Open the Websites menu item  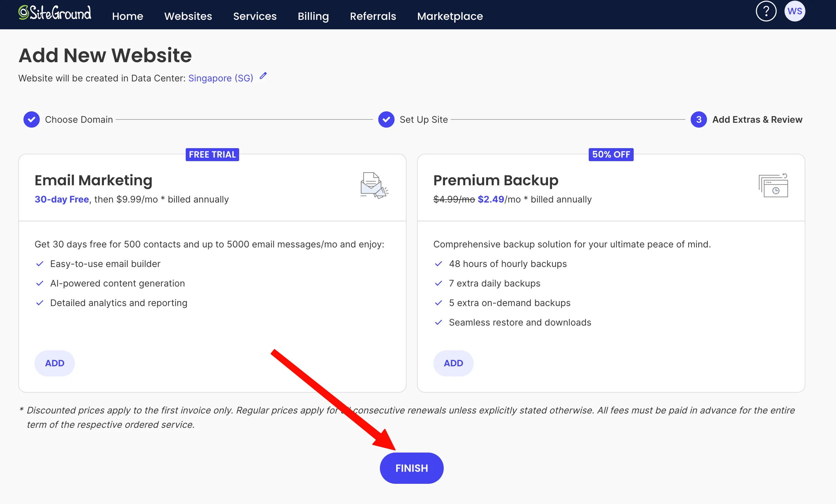tap(188, 16)
